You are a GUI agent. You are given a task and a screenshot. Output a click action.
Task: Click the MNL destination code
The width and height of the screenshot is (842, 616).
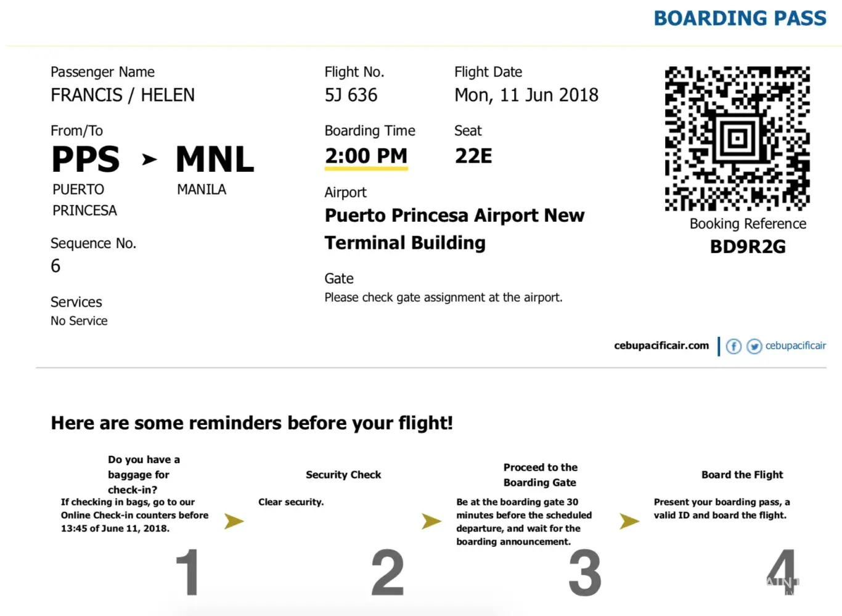tap(215, 160)
